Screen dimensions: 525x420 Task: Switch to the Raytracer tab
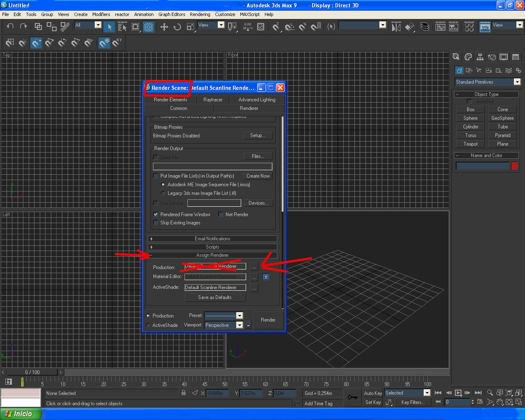point(213,100)
